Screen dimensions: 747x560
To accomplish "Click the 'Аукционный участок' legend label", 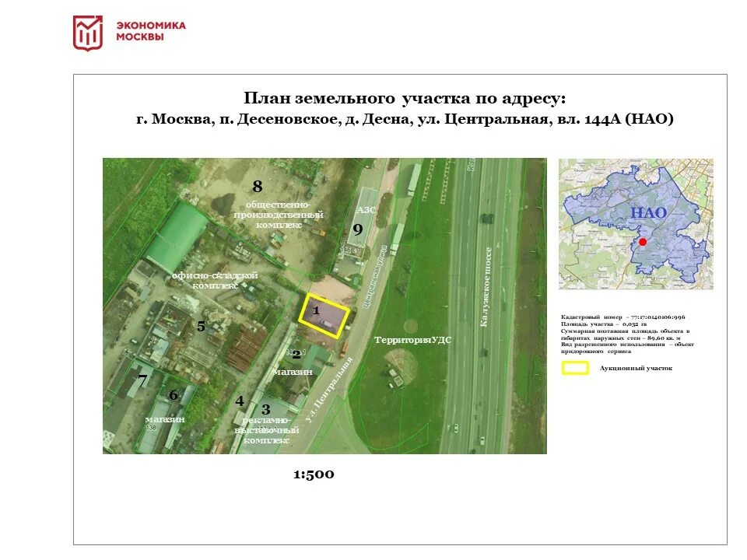I will 636,368.
